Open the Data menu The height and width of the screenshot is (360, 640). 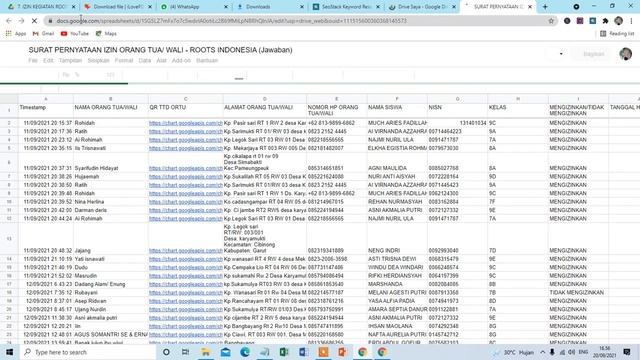pyautogui.click(x=144, y=60)
